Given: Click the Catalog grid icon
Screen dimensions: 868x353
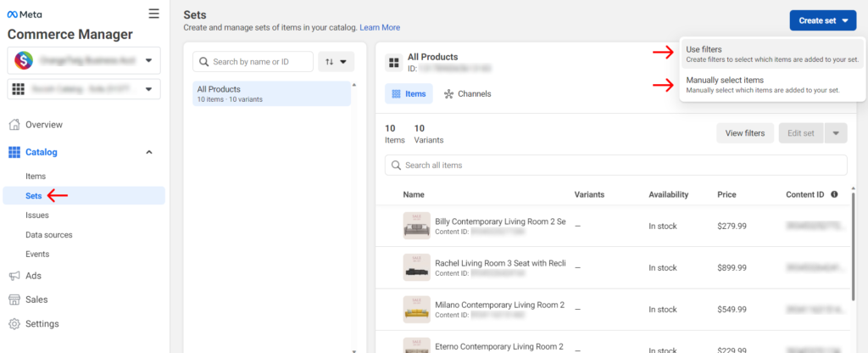Looking at the screenshot, I should point(14,153).
